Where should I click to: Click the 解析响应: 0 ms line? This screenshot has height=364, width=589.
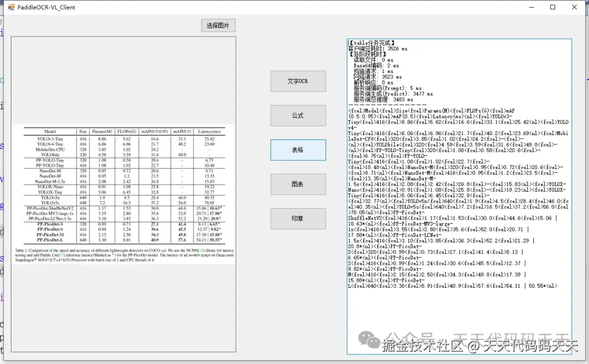pyautogui.click(x=374, y=83)
